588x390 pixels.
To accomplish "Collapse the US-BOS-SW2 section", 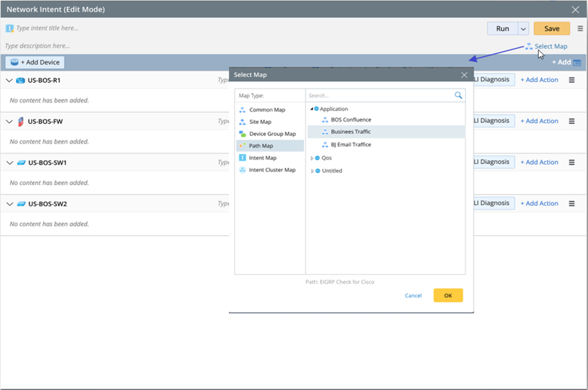I will click(x=9, y=204).
